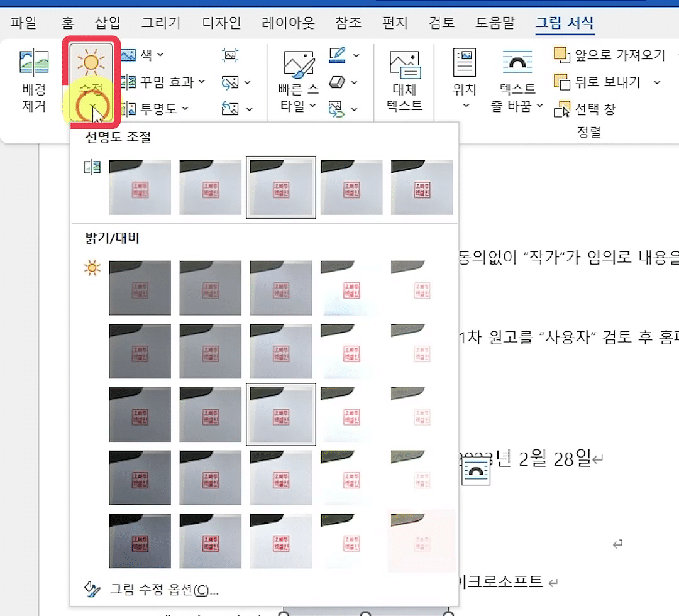Select first thumbnail in second 밝기/대비 row
This screenshot has height=616, width=679.
point(140,351)
